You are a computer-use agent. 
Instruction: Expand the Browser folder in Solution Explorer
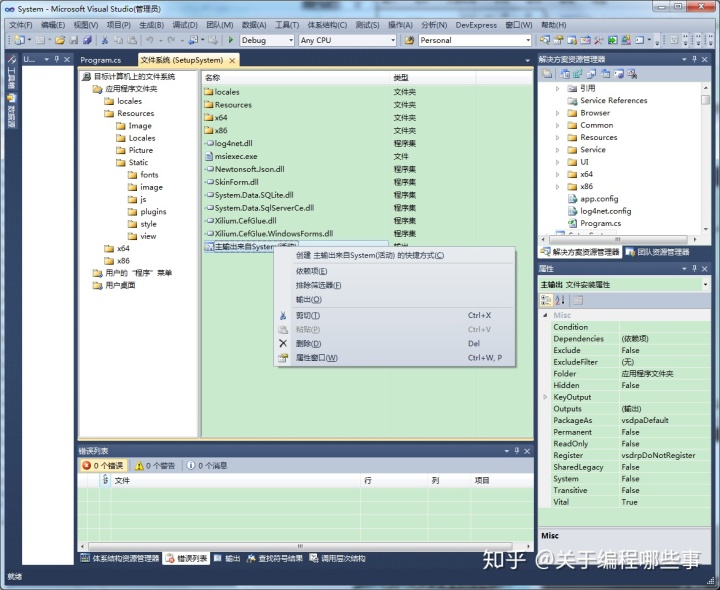(557, 113)
